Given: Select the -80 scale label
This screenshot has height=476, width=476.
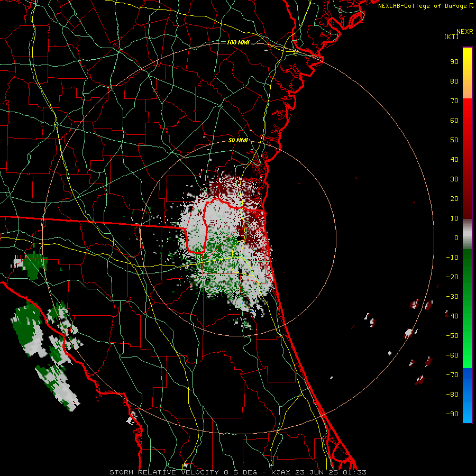Looking at the screenshot, I should tap(452, 395).
